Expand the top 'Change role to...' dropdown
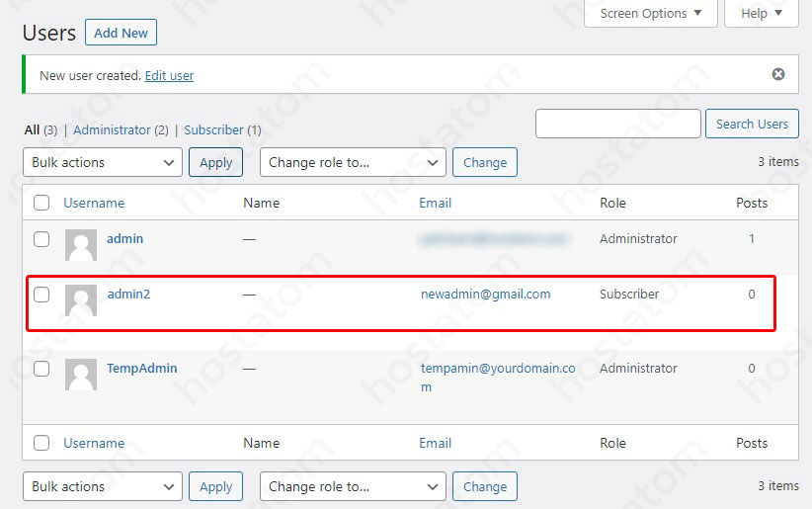The image size is (812, 509). click(353, 162)
